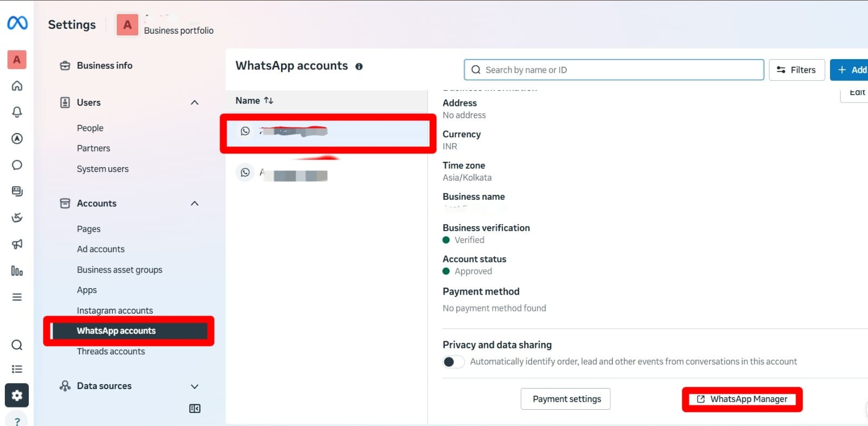This screenshot has width=868, height=426.
Task: Select the second WhatsApp account row
Action: 327,174
